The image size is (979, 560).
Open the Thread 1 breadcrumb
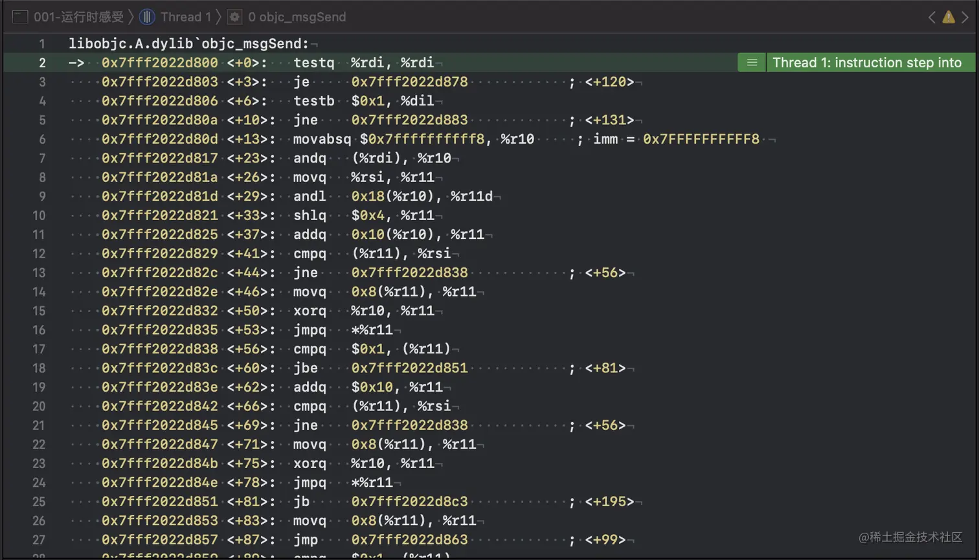[186, 17]
